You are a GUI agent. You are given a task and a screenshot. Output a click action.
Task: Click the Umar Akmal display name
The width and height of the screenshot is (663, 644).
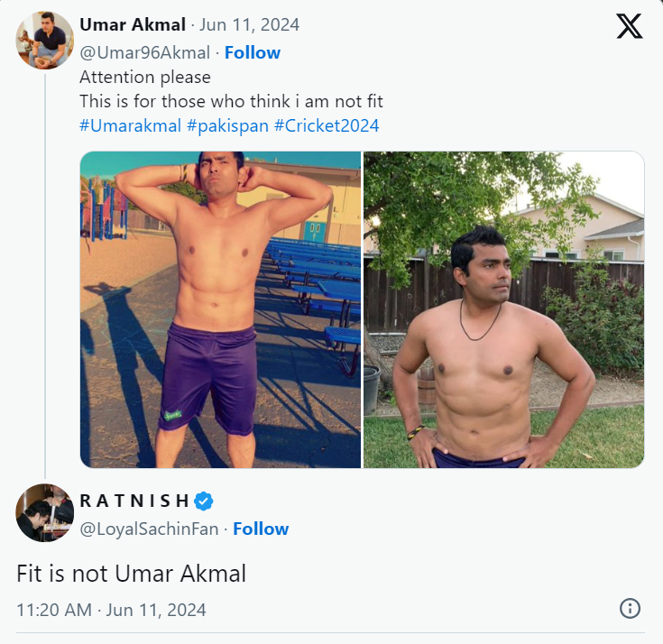(x=133, y=24)
